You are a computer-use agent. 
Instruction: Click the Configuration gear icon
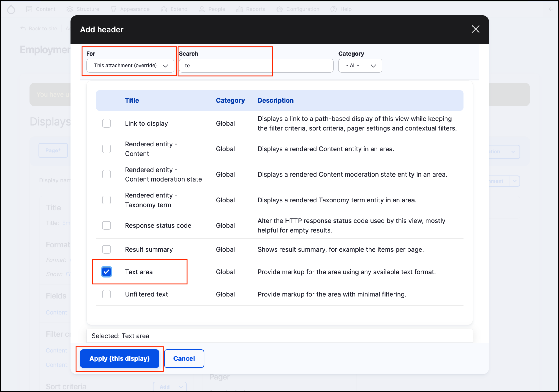tap(279, 9)
